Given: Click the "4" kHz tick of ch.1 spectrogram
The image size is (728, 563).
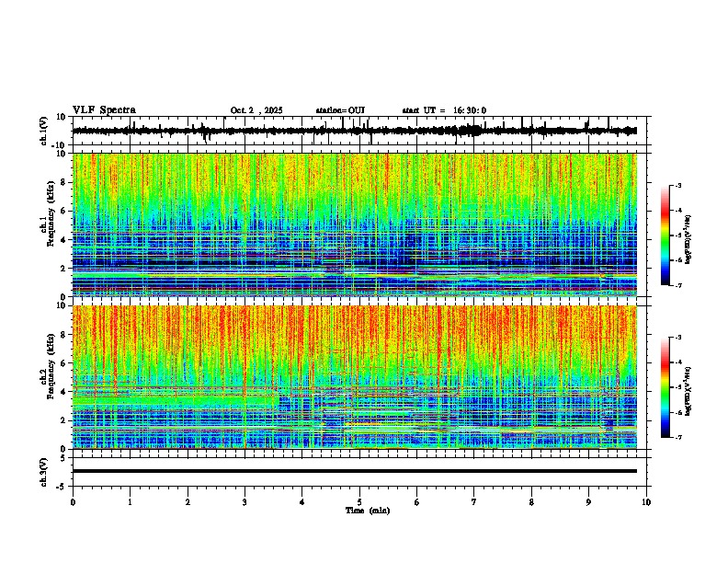Looking at the screenshot, I should tap(64, 240).
